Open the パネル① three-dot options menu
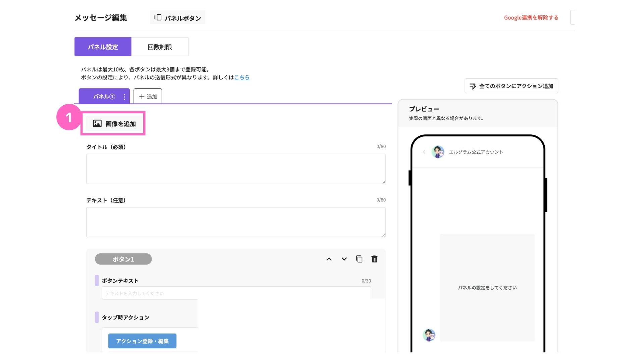Viewport: 644px width, 362px height. (x=124, y=97)
